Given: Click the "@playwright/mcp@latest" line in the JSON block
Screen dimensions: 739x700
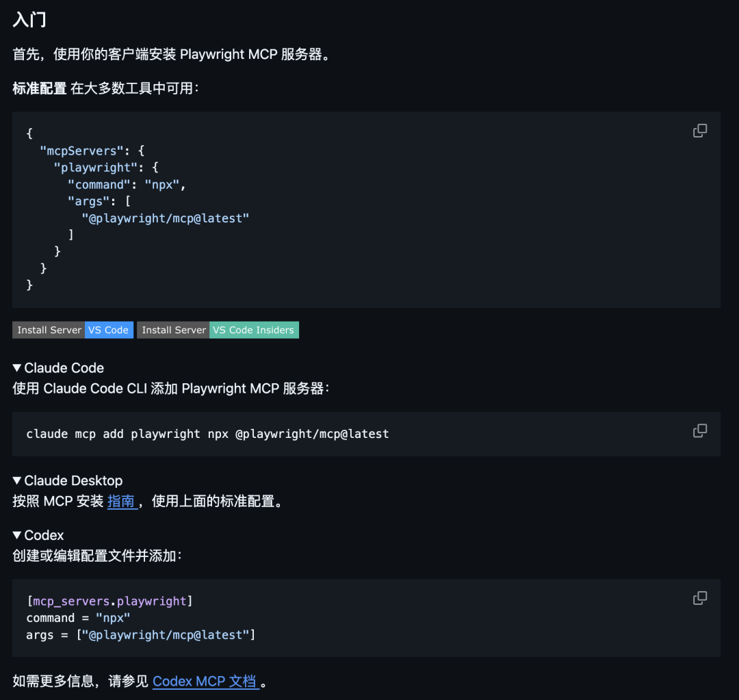Looking at the screenshot, I should [166, 218].
